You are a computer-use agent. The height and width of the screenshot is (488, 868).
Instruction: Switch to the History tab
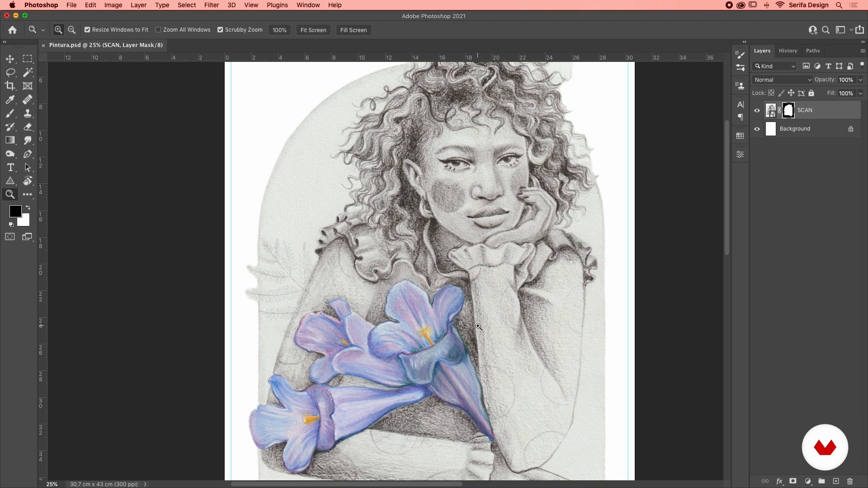tap(788, 51)
